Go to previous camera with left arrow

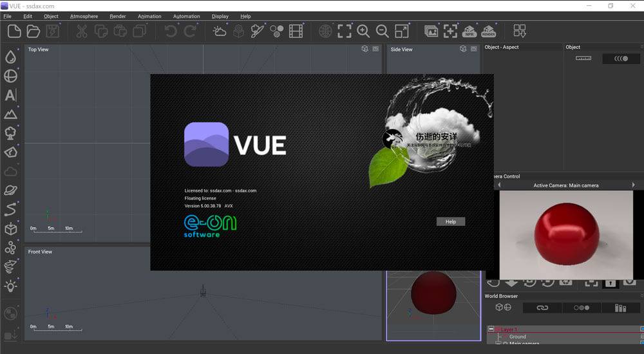(499, 185)
